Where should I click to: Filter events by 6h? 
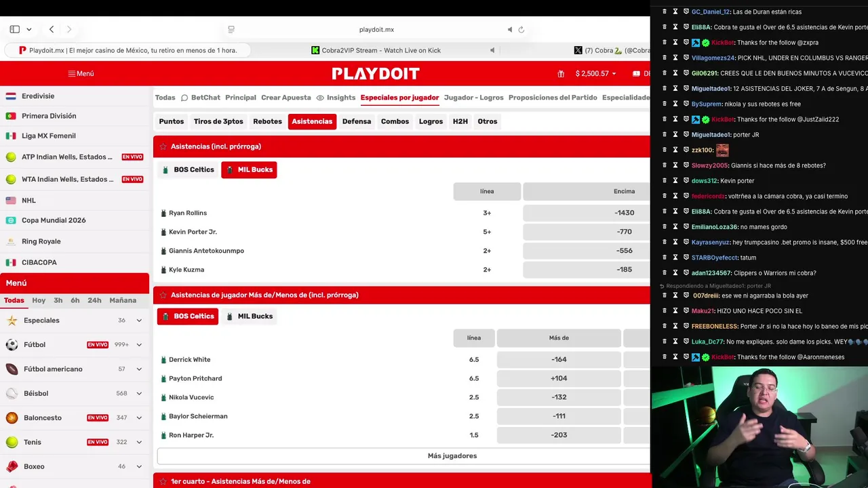point(75,300)
